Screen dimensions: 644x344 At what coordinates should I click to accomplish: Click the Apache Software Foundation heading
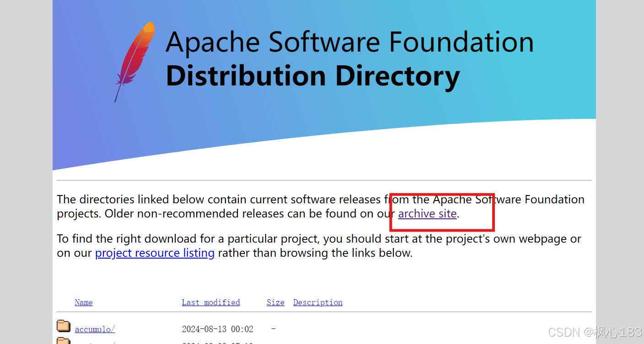pyautogui.click(x=350, y=42)
